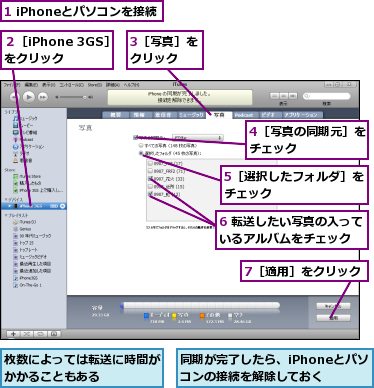Toggle the shuffle button at bottom
Screen dimensions: 374x388
click(x=27, y=334)
